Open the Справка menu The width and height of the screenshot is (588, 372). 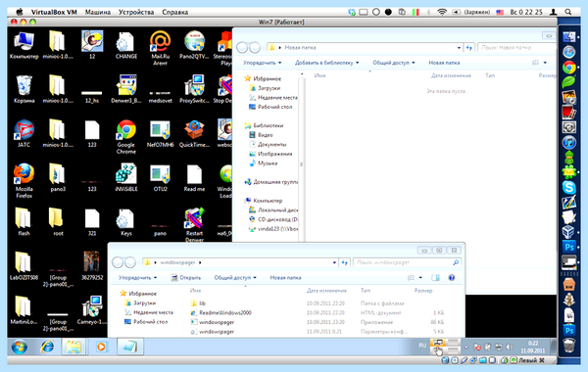175,12
